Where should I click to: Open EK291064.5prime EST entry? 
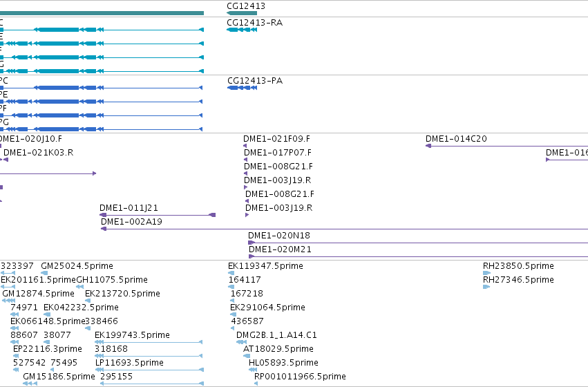(x=233, y=314)
